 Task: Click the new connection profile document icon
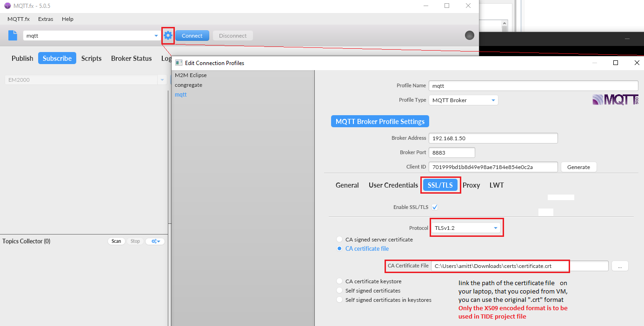(x=13, y=35)
